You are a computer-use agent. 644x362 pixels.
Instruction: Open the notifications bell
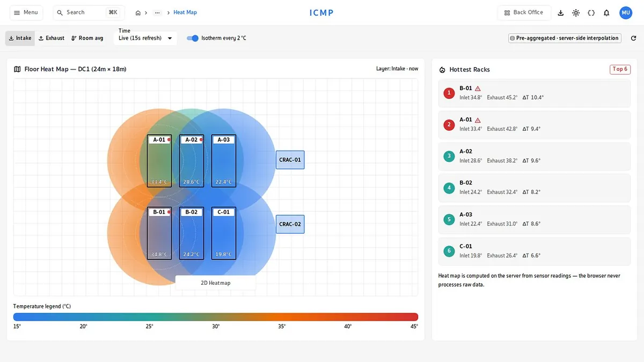point(606,13)
